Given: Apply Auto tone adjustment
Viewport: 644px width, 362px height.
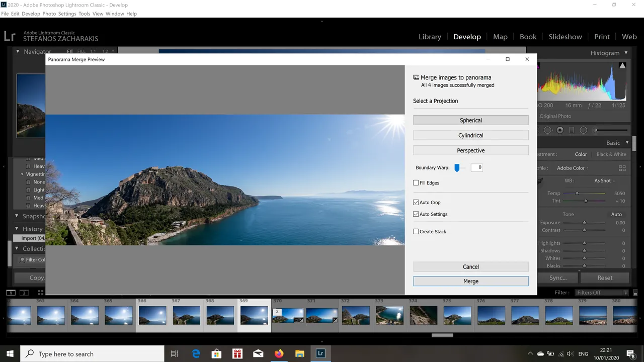Looking at the screenshot, I should coord(616,214).
